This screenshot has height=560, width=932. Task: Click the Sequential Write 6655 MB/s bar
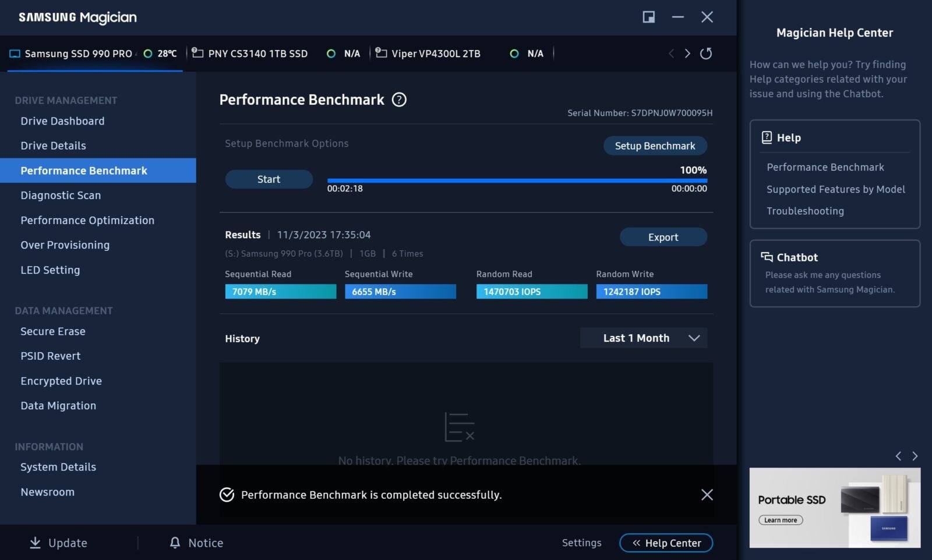click(x=400, y=292)
